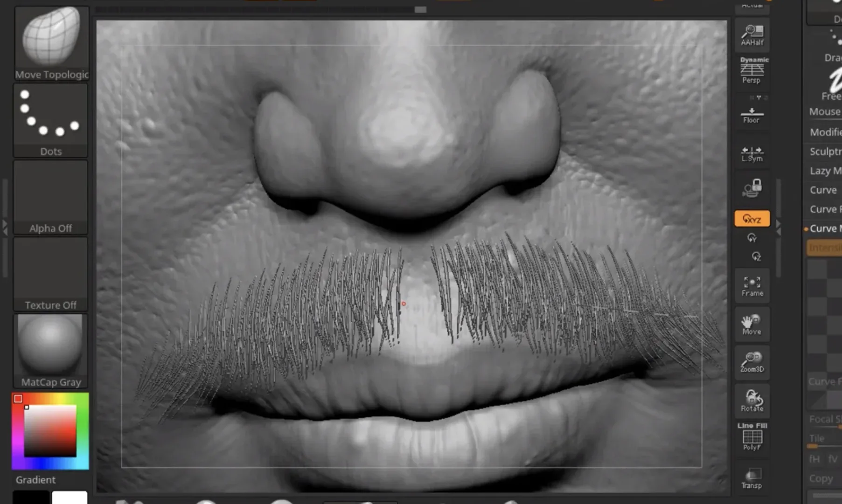
Task: Click the AAHalf zoom icon
Action: point(752,35)
